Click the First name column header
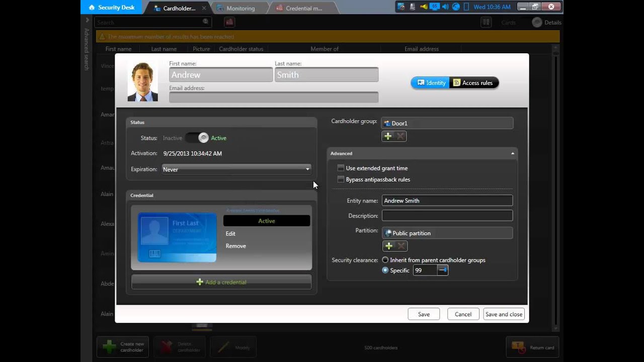Screen dimensions: 644x362 click(118, 49)
